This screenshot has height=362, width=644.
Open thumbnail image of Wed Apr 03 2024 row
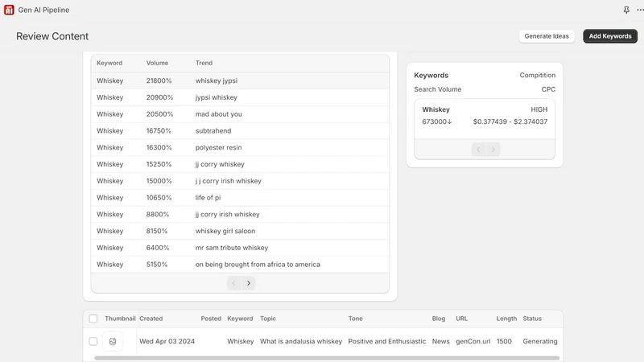[113, 341]
